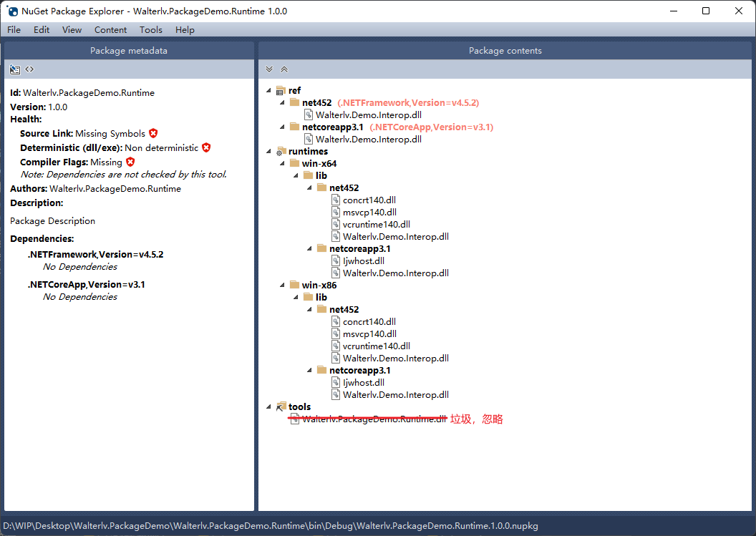Collapse the ref folder tree arrow
This screenshot has height=536, width=756.
click(x=269, y=91)
